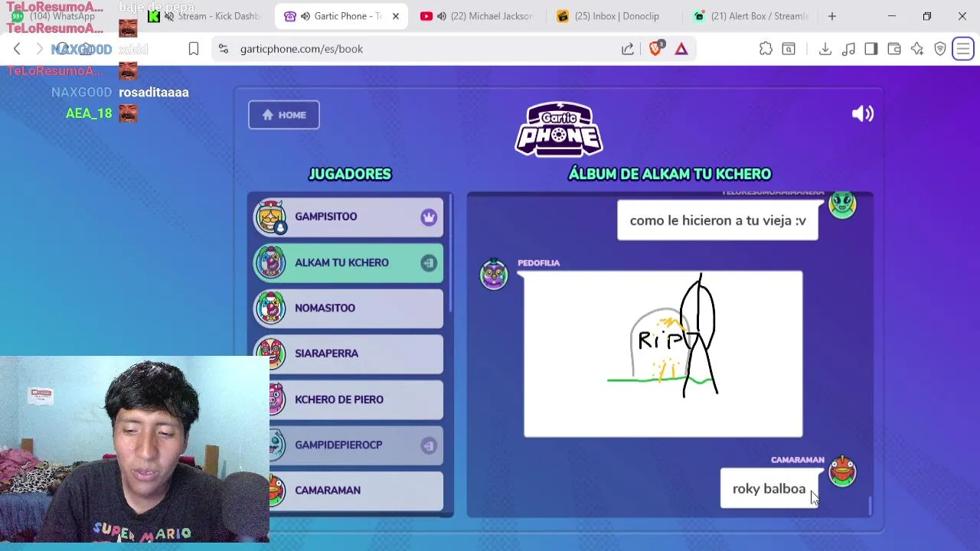Select player GAMPISITOO in the list

coord(348,217)
